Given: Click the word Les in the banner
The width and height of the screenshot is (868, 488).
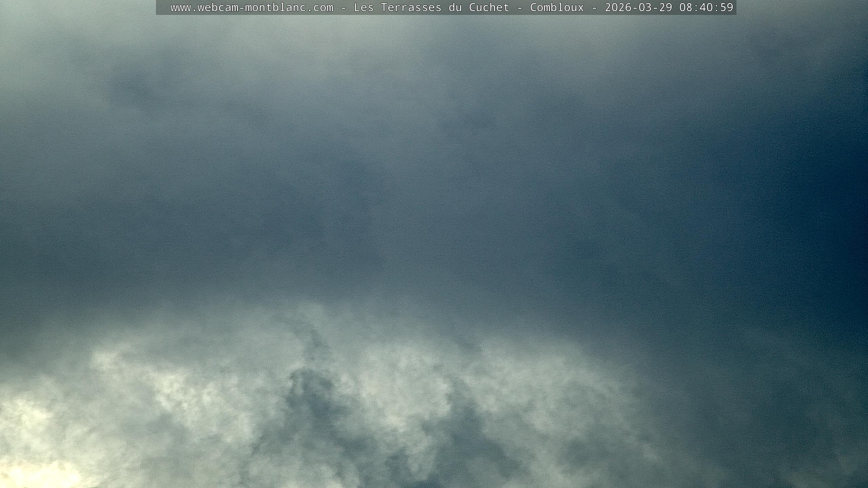Looking at the screenshot, I should point(363,7).
